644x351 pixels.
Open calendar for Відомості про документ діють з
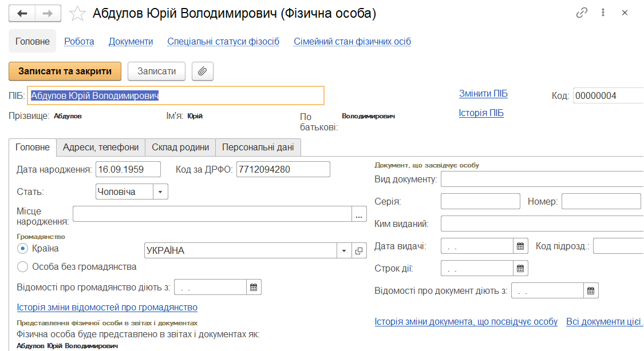pos(591,291)
